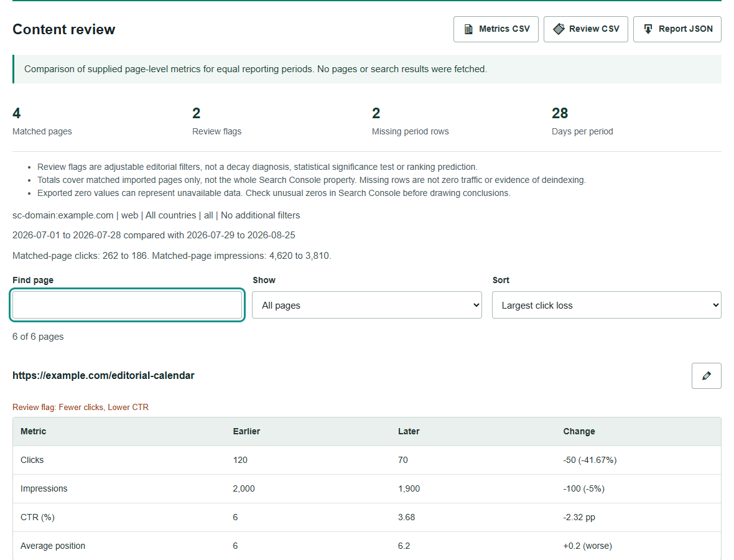Click the Earlier column header
734x560 pixels.
(246, 431)
